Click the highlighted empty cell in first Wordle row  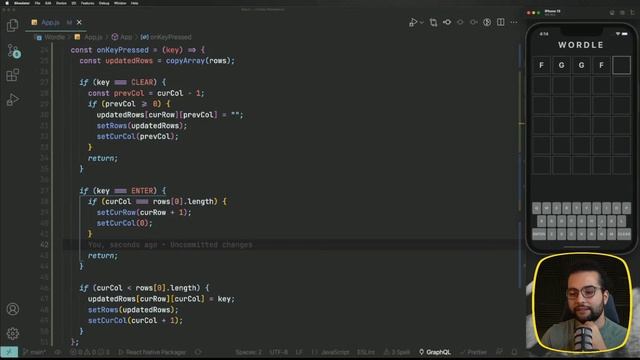(x=621, y=65)
